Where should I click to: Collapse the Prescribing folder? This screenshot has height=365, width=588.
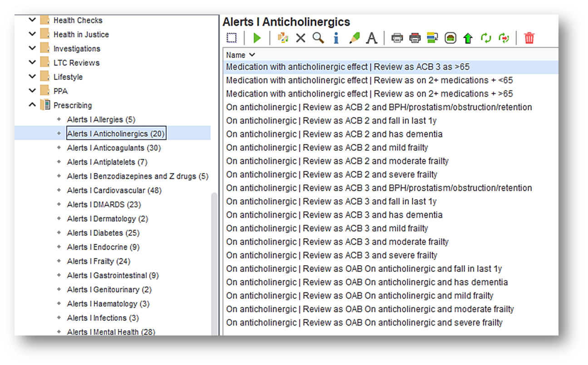[x=32, y=104]
